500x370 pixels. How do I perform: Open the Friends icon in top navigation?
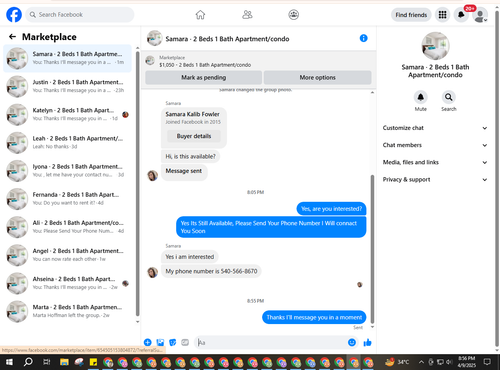pyautogui.click(x=247, y=15)
